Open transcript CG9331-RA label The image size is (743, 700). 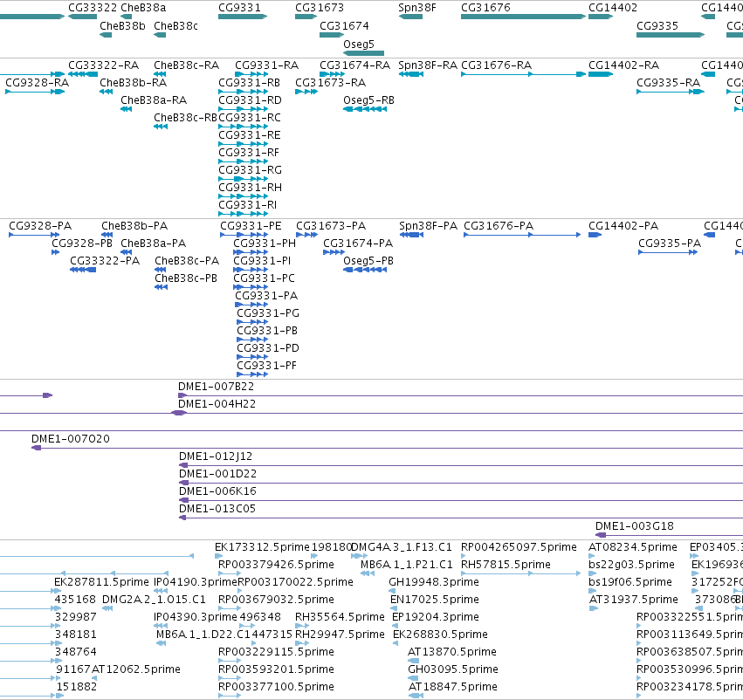tap(267, 65)
